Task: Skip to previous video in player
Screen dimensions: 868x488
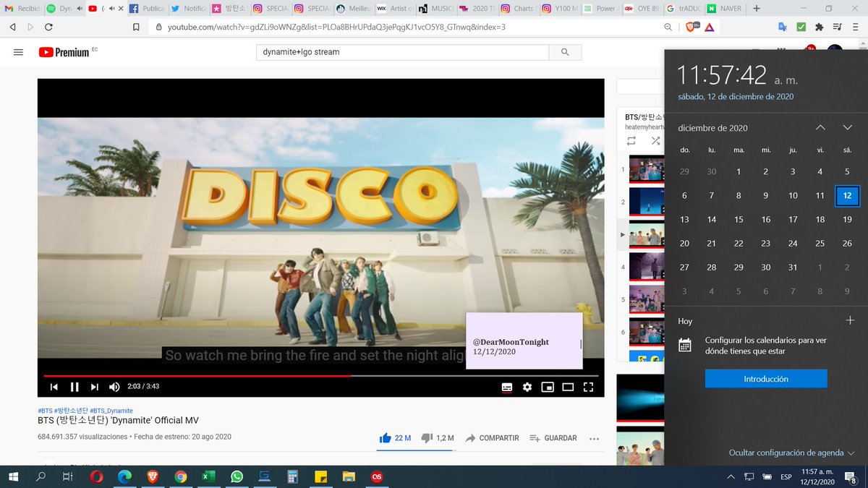Action: (54, 387)
